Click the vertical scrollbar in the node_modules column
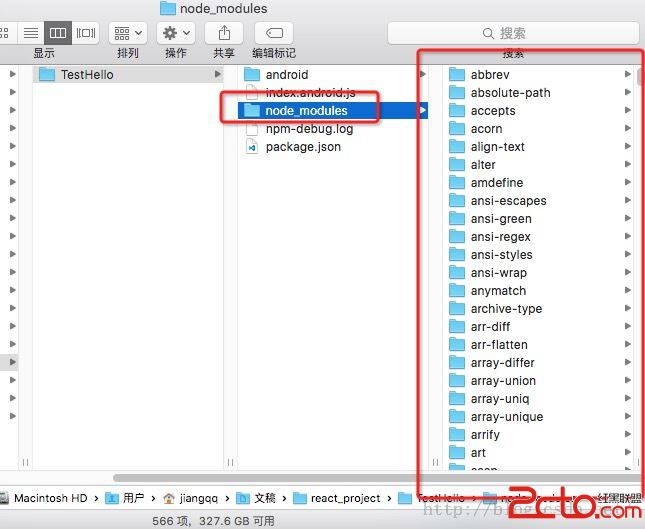 tap(641, 77)
